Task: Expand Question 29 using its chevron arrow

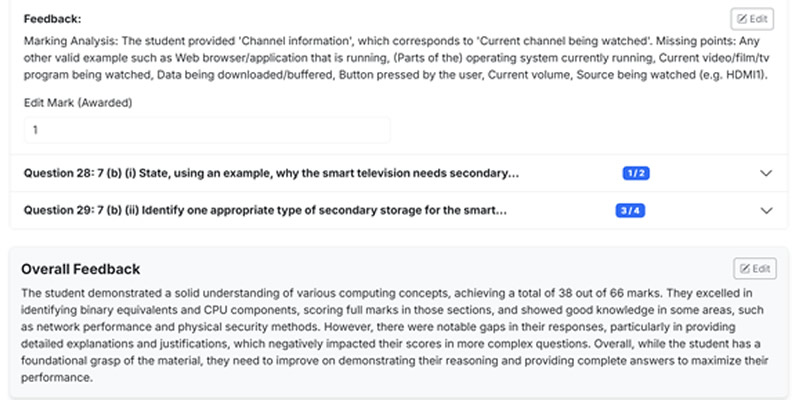Action: pyautogui.click(x=766, y=211)
